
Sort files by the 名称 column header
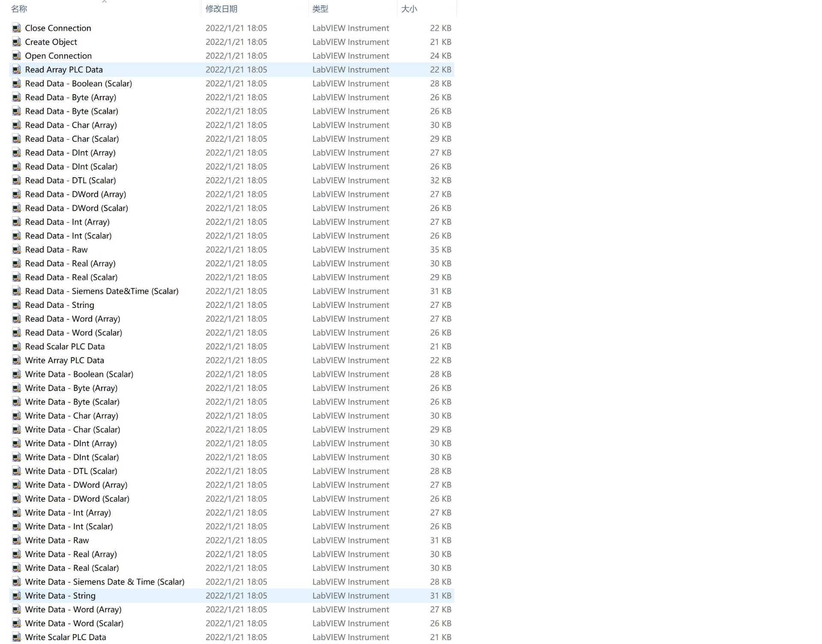[x=19, y=9]
